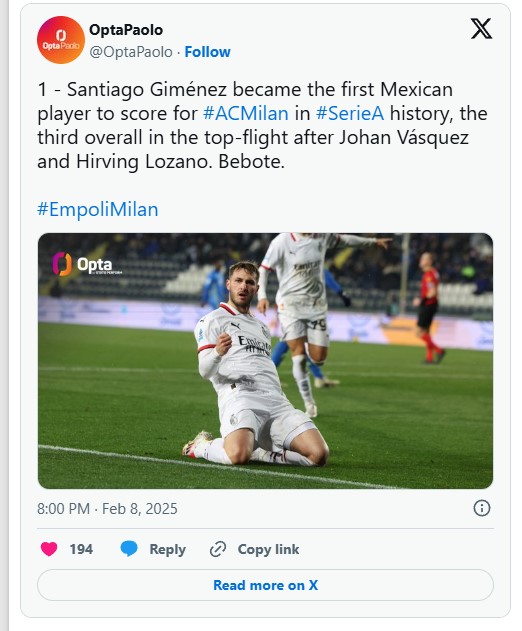Viewport: 522px width, 631px height.
Task: Click the Reply text label
Action: [x=167, y=549]
